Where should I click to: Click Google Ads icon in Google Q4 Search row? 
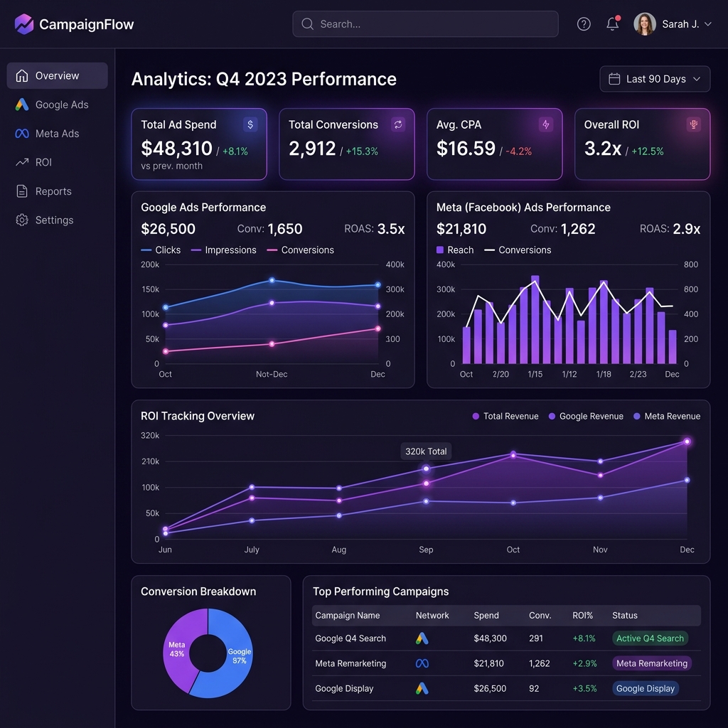(x=422, y=638)
